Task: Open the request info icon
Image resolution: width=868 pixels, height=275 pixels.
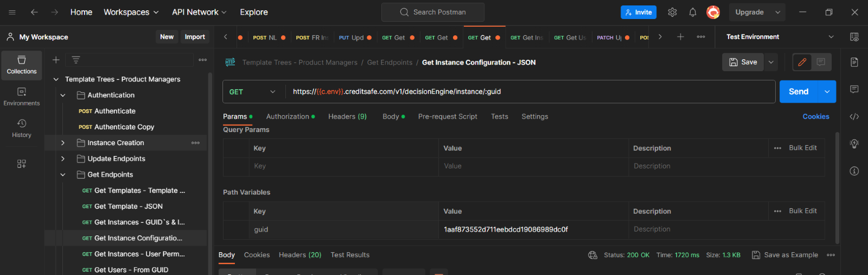Action: click(x=854, y=171)
